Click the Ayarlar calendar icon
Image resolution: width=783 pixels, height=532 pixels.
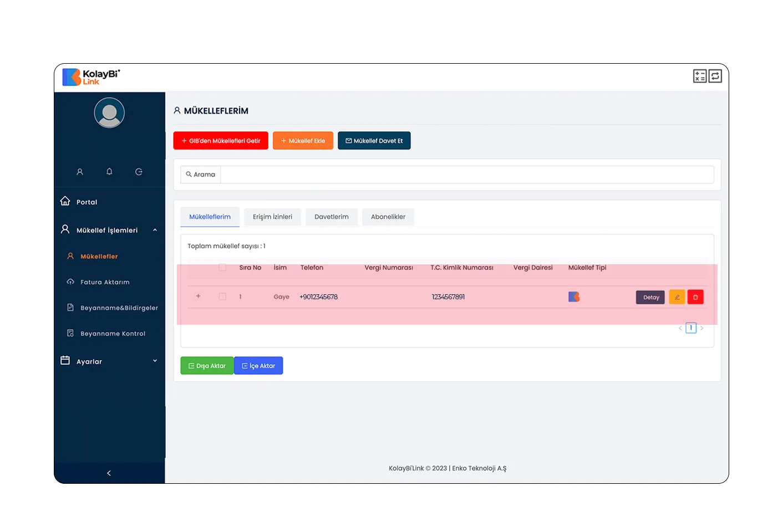click(x=65, y=360)
